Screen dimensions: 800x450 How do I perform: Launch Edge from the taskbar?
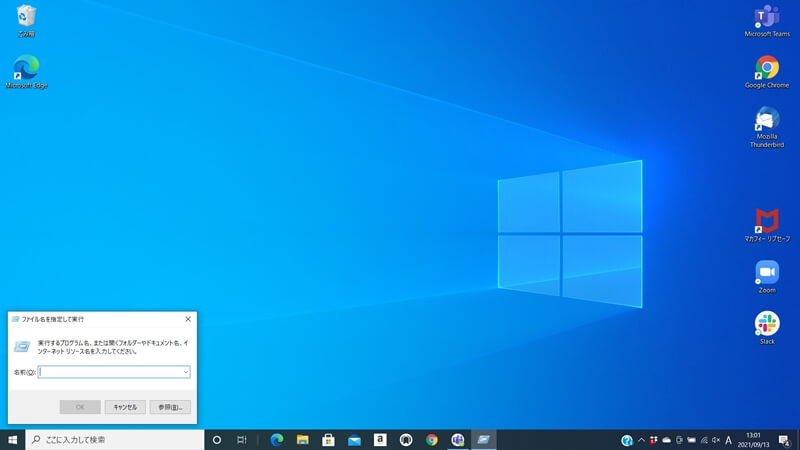click(277, 440)
